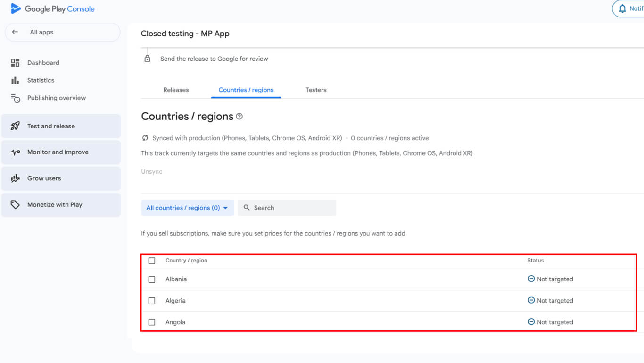Click the Statistics bar chart icon
Image resolution: width=644 pixels, height=363 pixels.
(x=15, y=80)
